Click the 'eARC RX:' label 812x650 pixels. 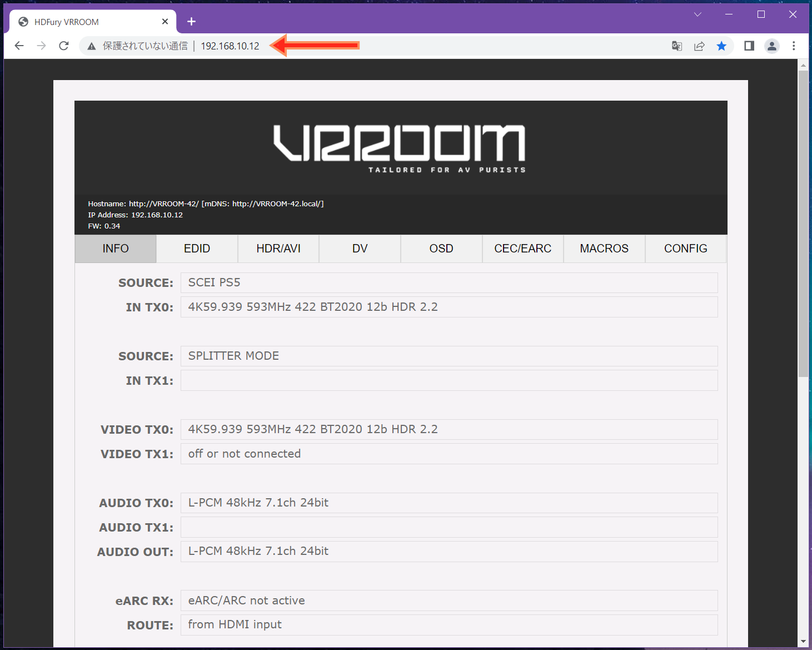click(x=145, y=601)
